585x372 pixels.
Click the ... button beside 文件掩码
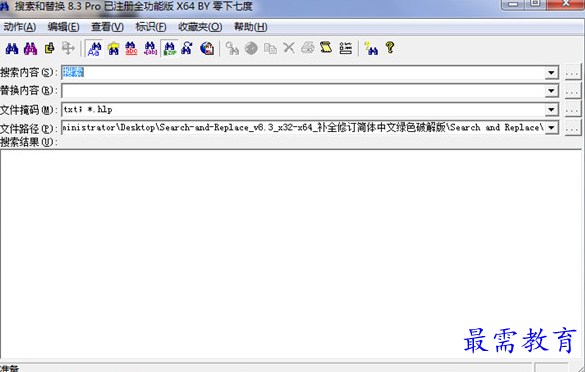point(573,110)
